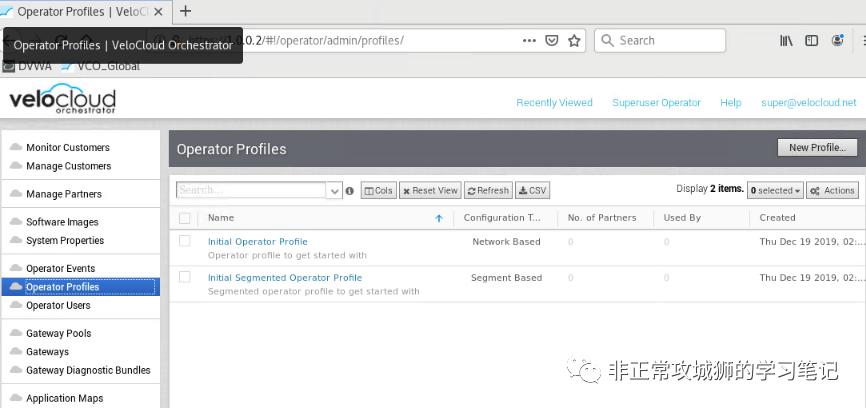
Task: Open Gateways in sidebar
Action: (47, 352)
